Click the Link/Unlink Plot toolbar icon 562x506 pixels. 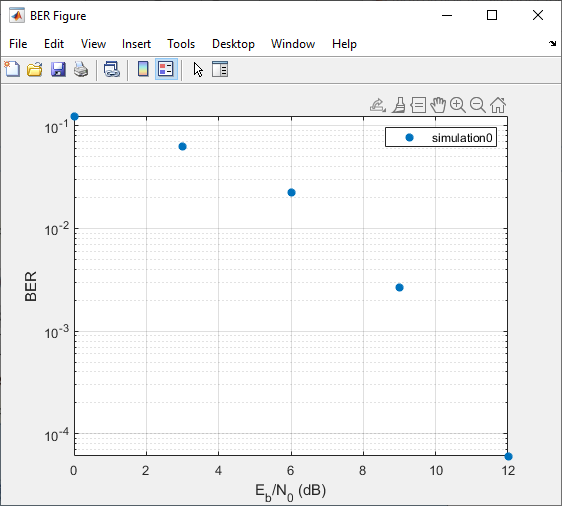(112, 69)
